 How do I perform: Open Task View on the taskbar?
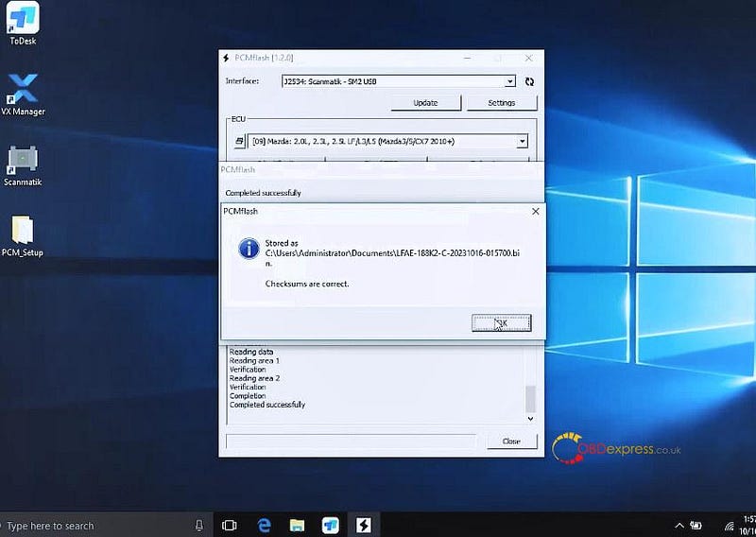tap(229, 526)
